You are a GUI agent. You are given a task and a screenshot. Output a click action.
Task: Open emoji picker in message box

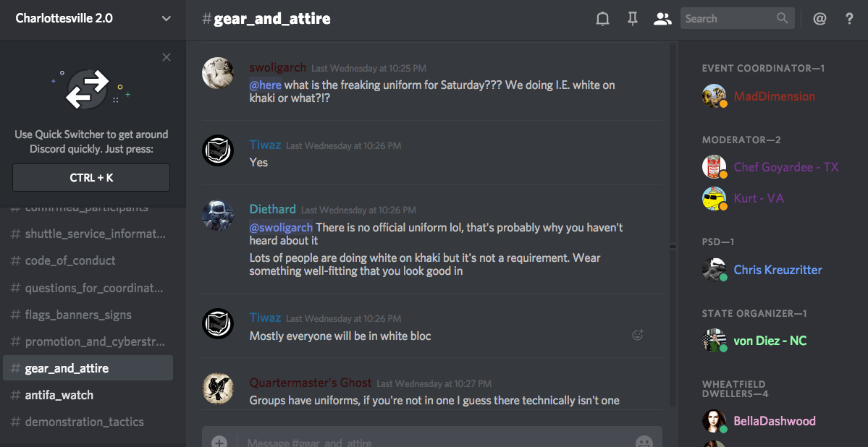[x=644, y=443]
